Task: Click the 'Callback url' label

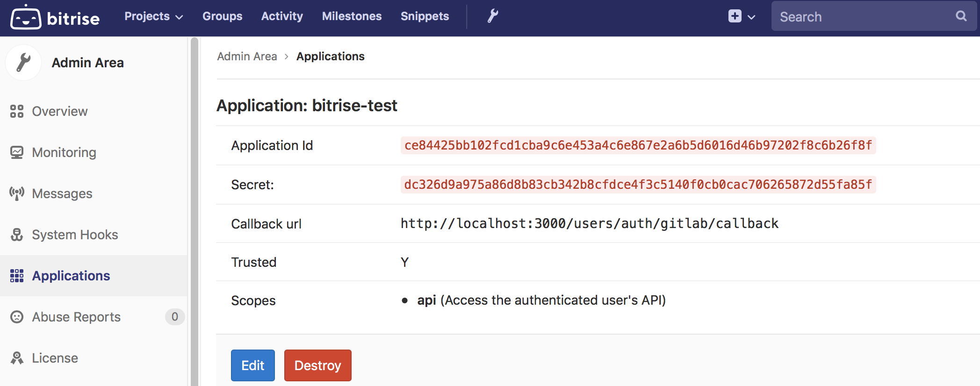Action: (267, 224)
